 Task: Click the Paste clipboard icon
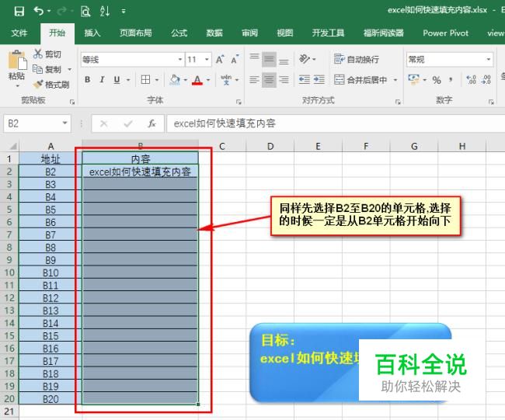pyautogui.click(x=17, y=61)
